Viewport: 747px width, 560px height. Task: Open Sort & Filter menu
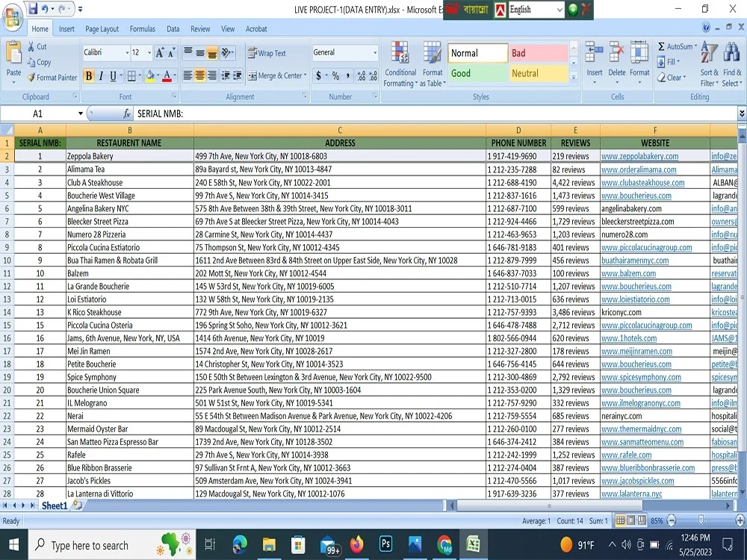pos(709,63)
